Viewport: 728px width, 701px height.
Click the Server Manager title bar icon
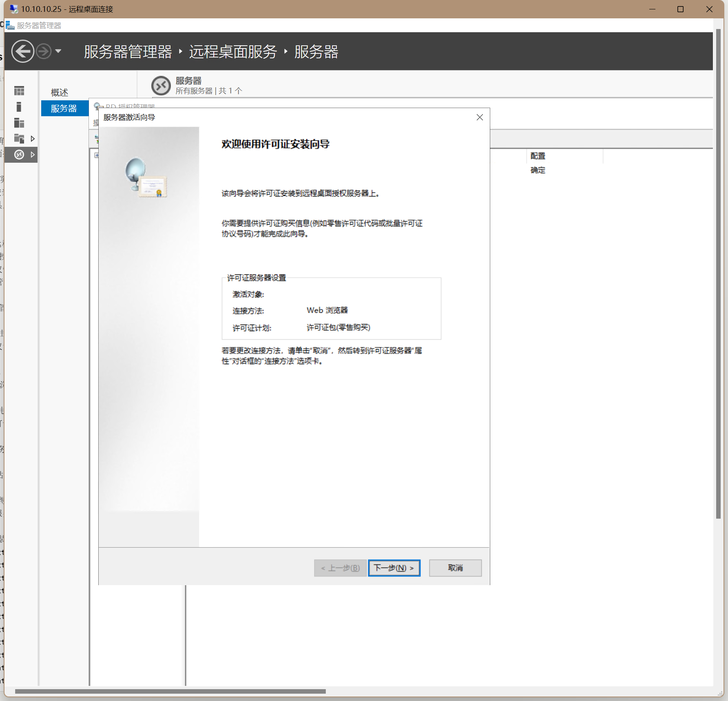(10, 25)
